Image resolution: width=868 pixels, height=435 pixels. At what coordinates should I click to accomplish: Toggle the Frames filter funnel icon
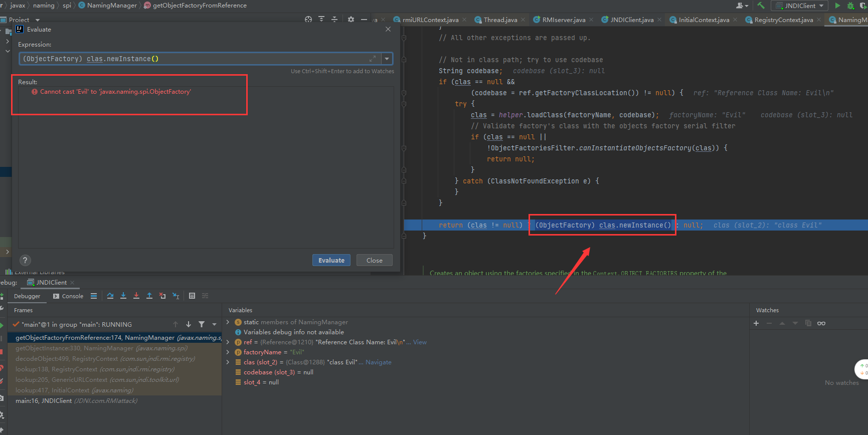[202, 324]
